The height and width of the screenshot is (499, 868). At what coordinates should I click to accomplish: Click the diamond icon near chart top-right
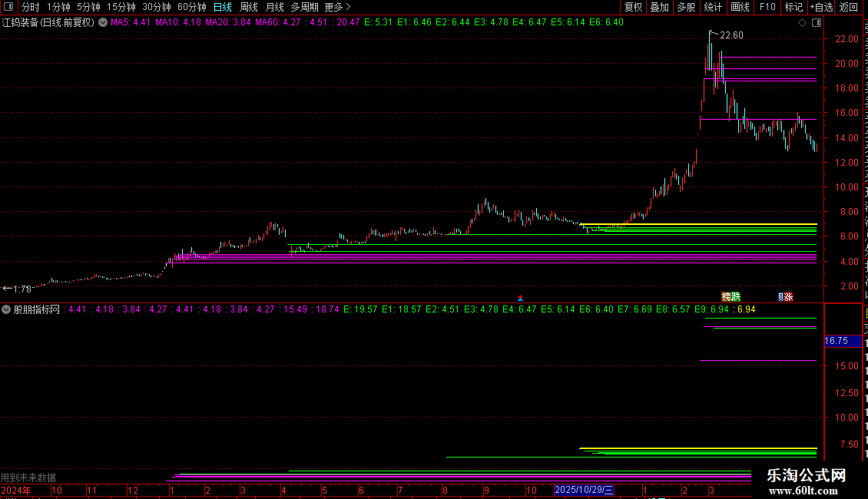tap(802, 23)
